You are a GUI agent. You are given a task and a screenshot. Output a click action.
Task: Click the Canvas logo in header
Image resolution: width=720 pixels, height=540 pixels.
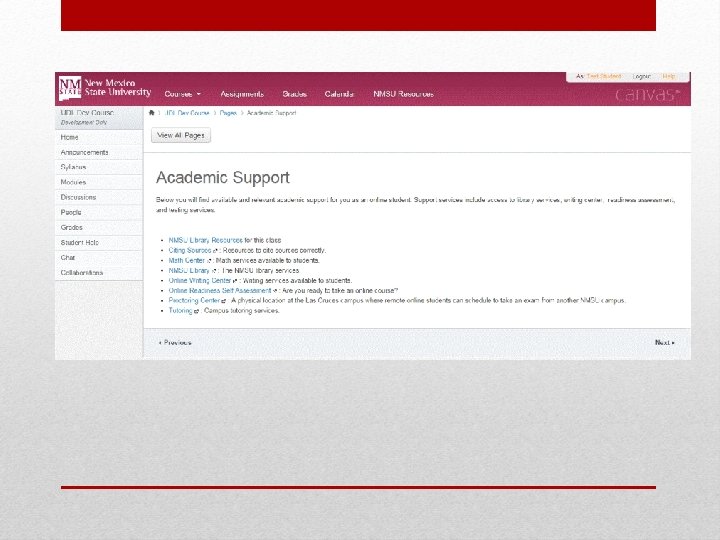click(647, 94)
